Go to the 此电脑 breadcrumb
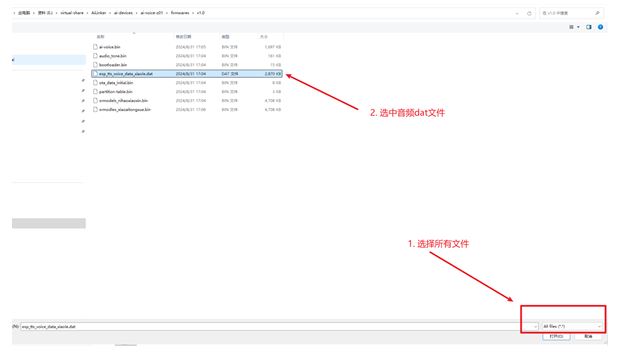Image resolution: width=621 pixels, height=362 pixels. tap(24, 13)
